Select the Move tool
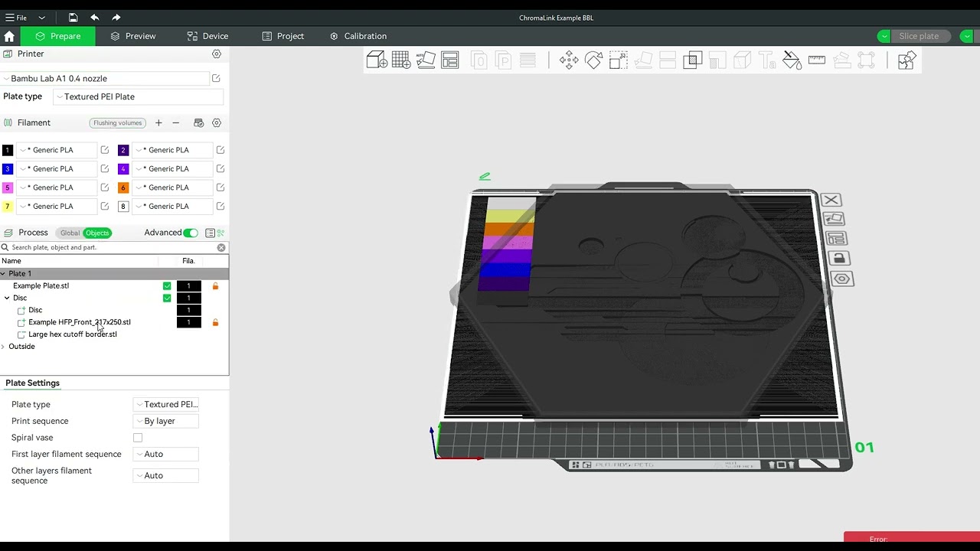 569,60
